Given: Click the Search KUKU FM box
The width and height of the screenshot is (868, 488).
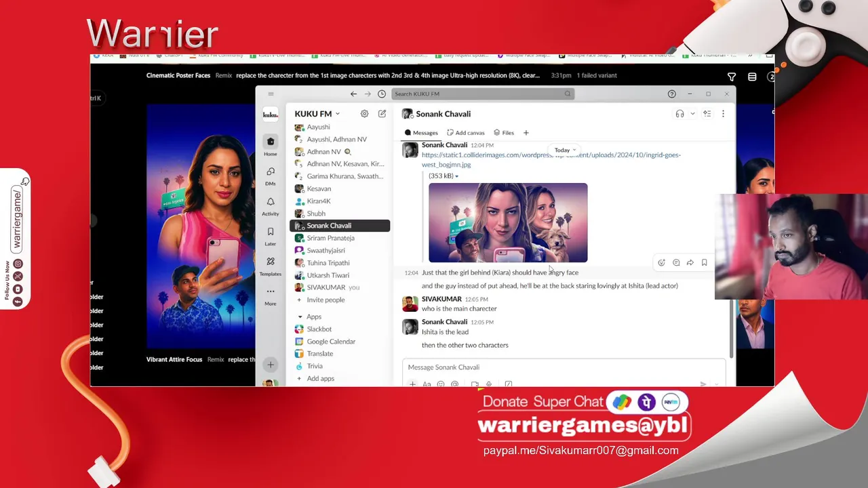Looking at the screenshot, I should (483, 94).
